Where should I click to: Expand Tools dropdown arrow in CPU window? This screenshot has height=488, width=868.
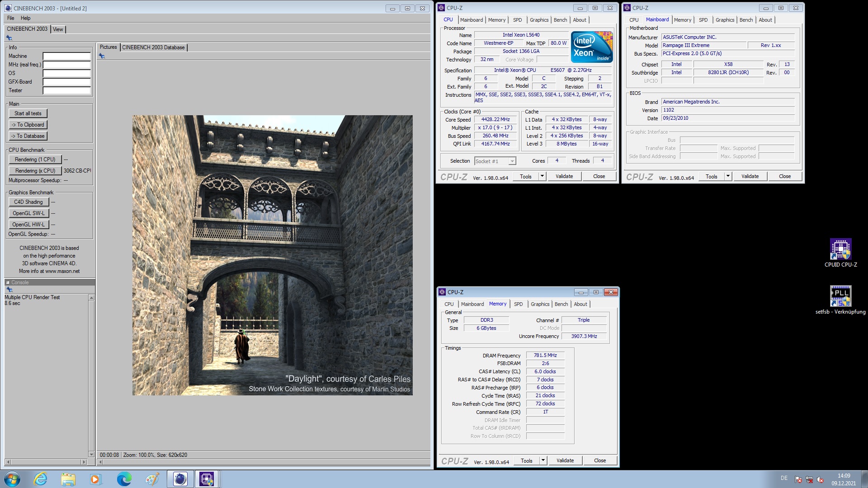click(542, 176)
